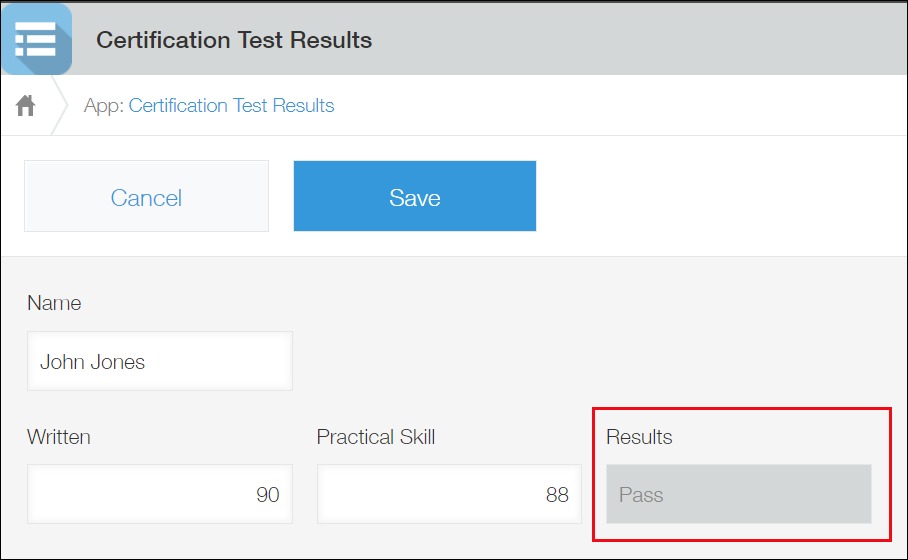
Task: Click the value 88 in Practical Skill
Action: [x=557, y=495]
